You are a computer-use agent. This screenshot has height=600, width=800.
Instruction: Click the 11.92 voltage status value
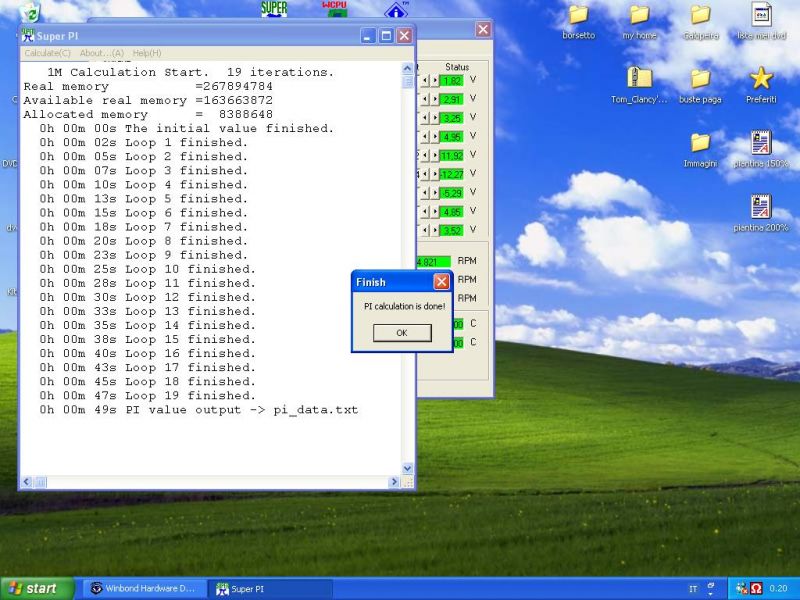click(452, 156)
